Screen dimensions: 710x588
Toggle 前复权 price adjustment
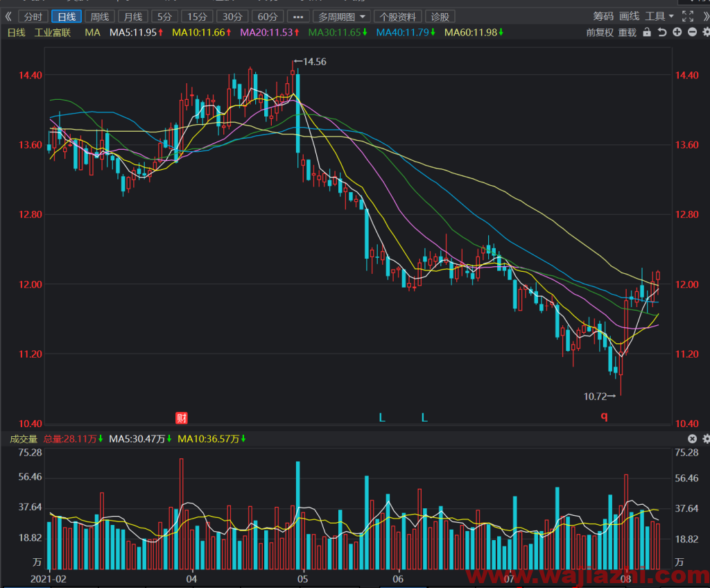click(x=600, y=32)
